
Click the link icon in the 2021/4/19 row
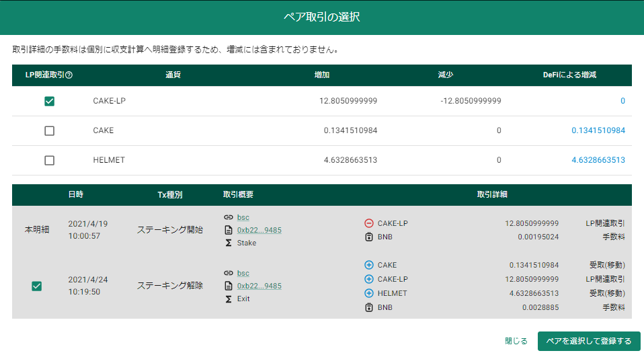(229, 217)
